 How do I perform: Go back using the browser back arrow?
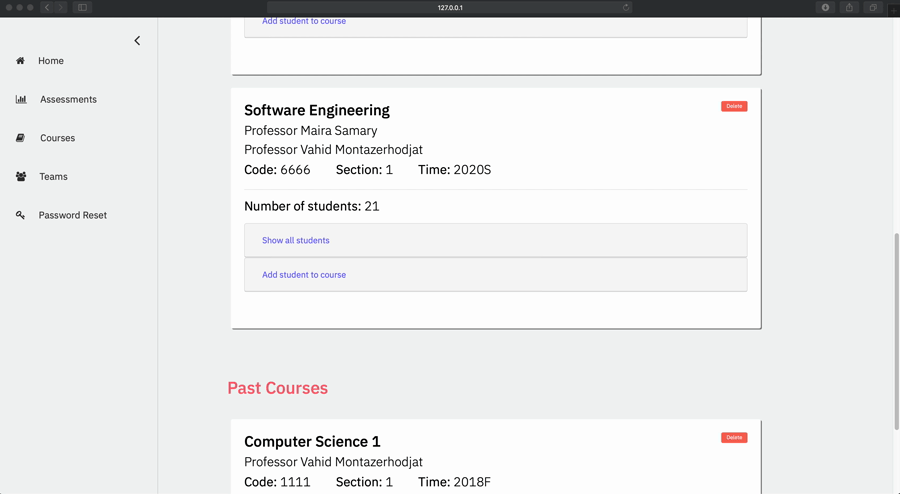pos(47,7)
